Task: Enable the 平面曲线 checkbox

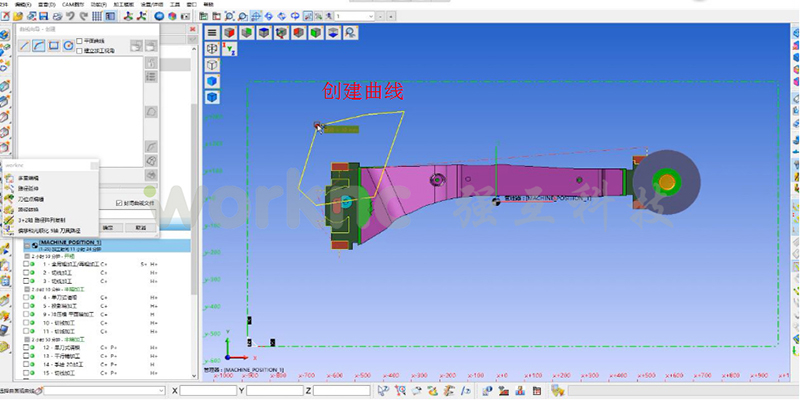Action: [x=80, y=40]
